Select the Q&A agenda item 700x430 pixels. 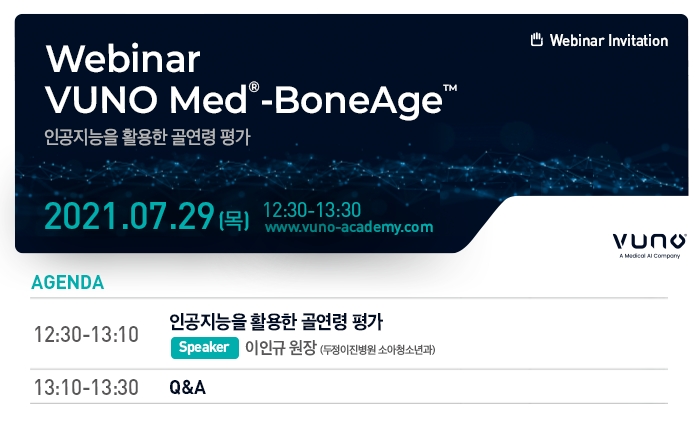click(188, 388)
